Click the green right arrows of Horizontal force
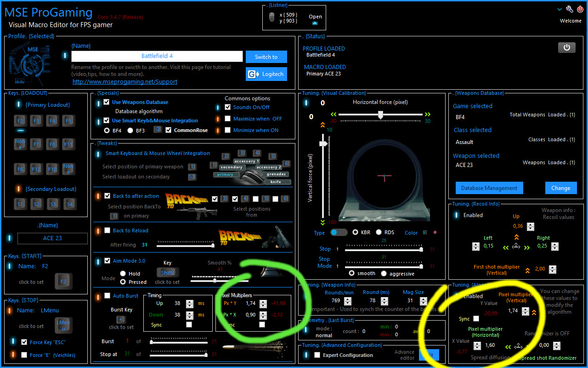 (428, 114)
